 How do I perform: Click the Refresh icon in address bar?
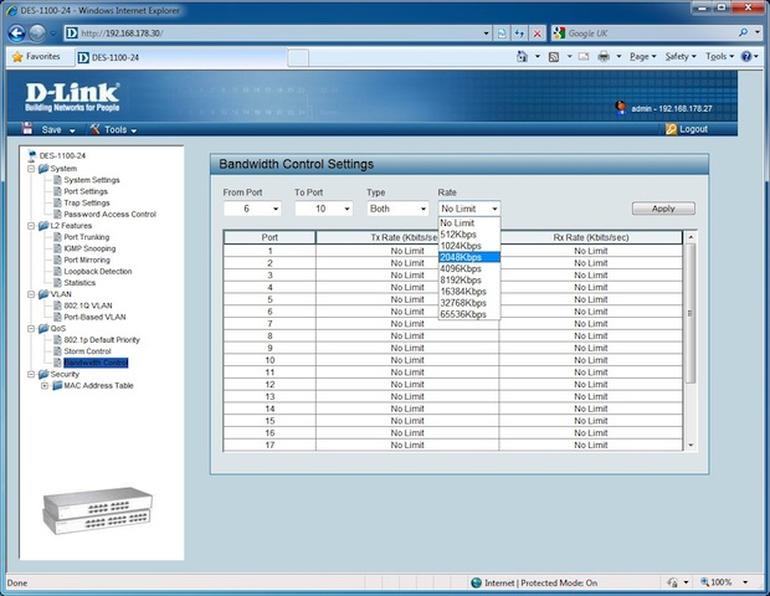[x=519, y=33]
